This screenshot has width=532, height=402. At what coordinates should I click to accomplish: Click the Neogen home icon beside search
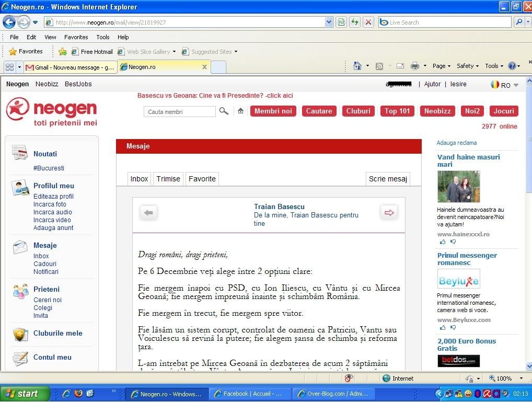click(x=240, y=111)
